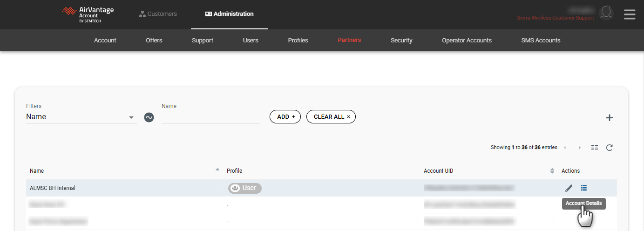The image size is (644, 231).
Task: Toggle the filter operator tilde icon
Action: 149,117
